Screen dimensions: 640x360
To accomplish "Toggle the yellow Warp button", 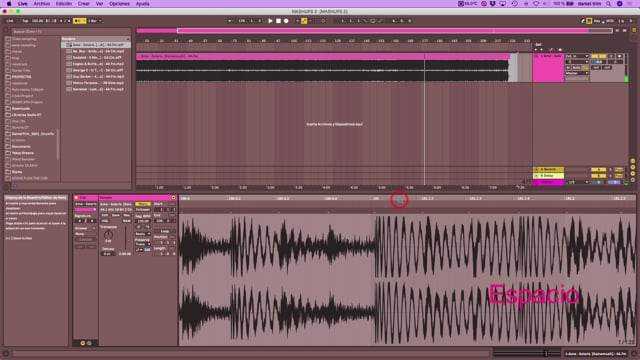I will pos(143,204).
